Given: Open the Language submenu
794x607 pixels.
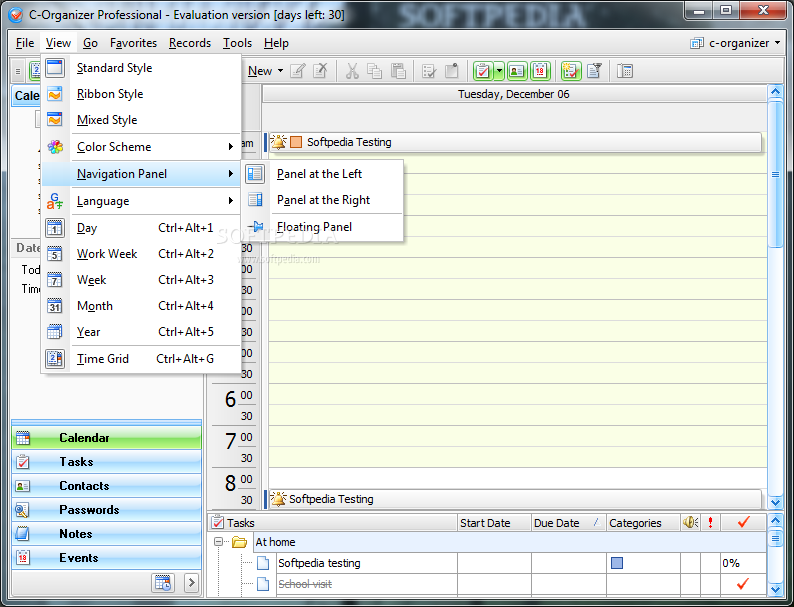Looking at the screenshot, I should (x=141, y=201).
